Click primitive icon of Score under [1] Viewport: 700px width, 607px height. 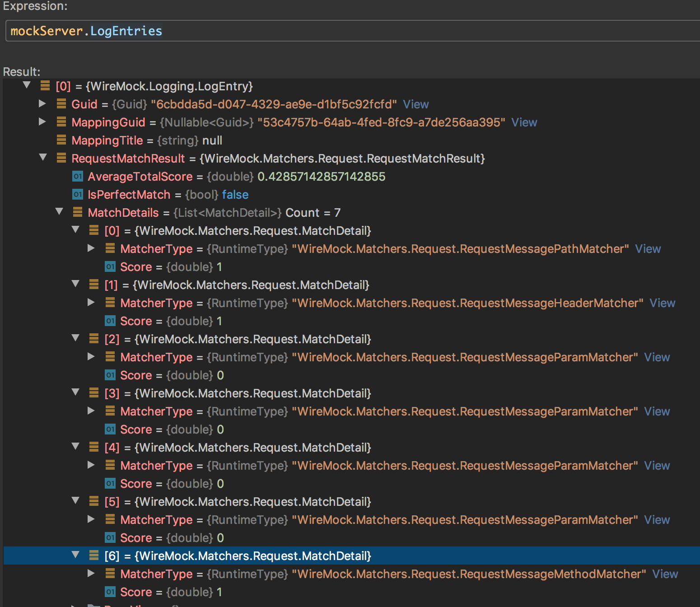coord(110,321)
